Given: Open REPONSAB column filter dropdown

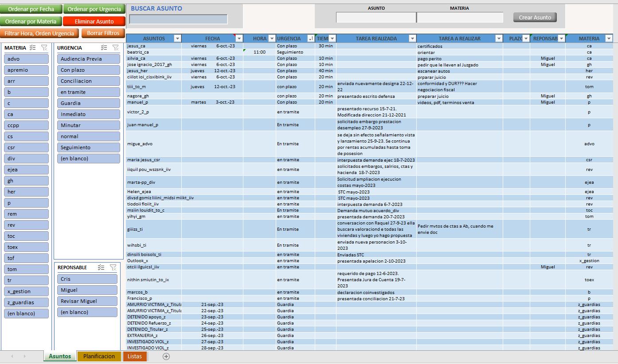Looking at the screenshot, I should click(x=561, y=39).
